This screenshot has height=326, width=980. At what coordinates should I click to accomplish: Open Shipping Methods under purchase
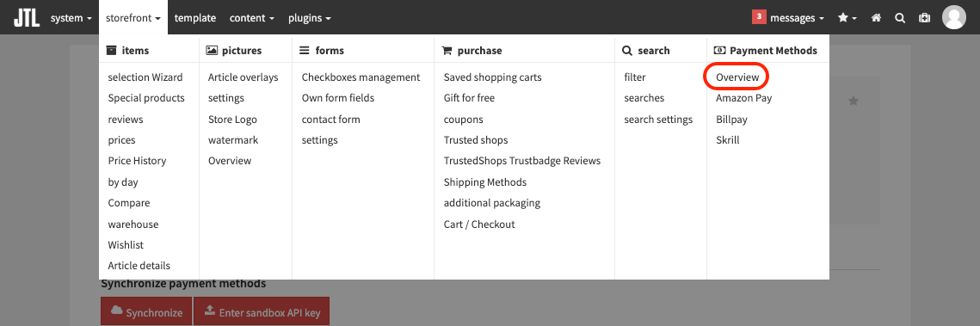click(485, 182)
